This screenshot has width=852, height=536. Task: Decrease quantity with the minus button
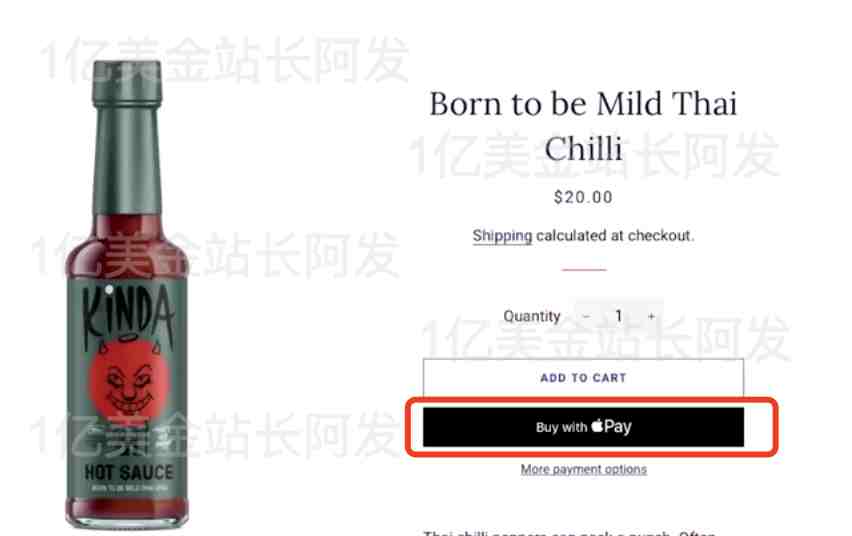click(x=586, y=316)
